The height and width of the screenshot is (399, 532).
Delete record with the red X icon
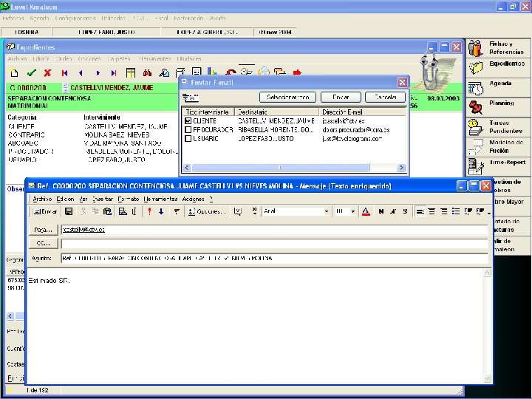(x=47, y=72)
